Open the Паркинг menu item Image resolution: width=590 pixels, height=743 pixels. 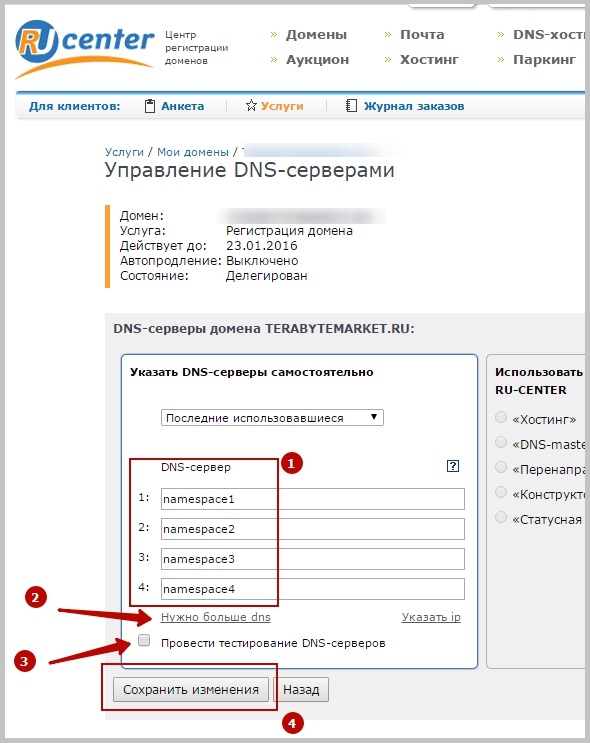pos(545,60)
